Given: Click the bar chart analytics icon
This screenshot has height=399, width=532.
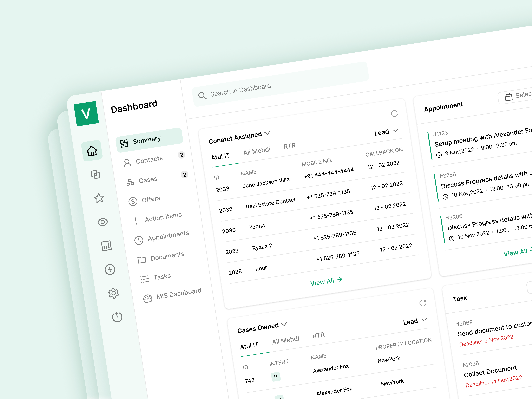Looking at the screenshot, I should (x=107, y=246).
